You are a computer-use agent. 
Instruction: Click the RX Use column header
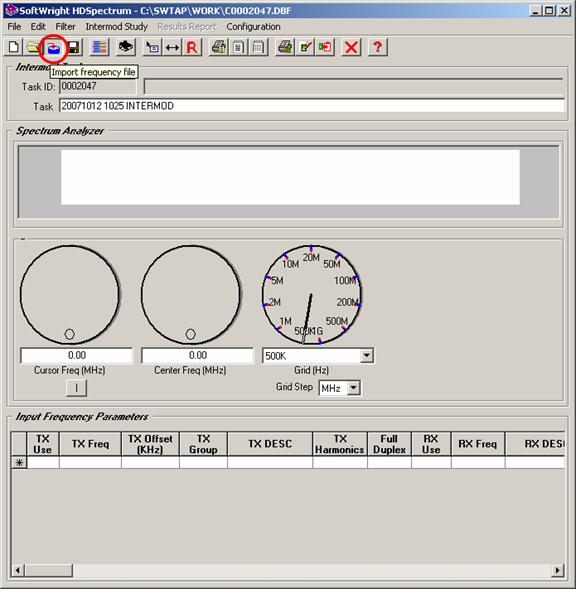(x=431, y=444)
